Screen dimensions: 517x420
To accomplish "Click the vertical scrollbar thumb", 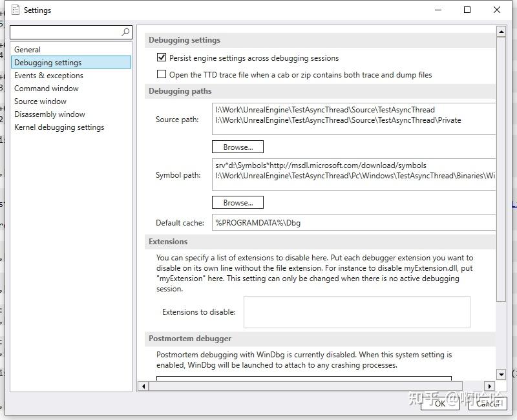I will click(x=501, y=169).
